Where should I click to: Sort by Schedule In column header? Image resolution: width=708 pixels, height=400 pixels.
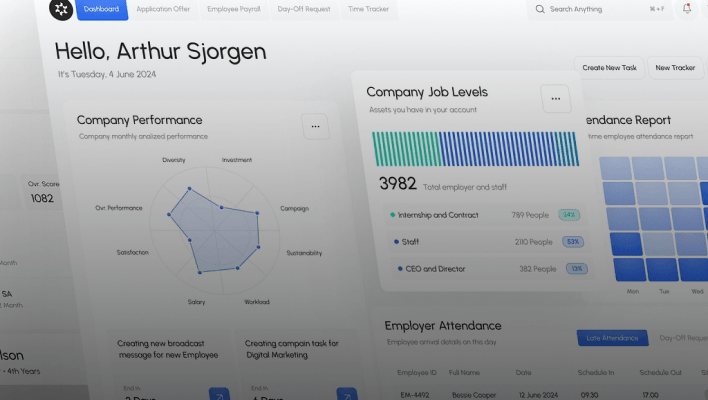pyautogui.click(x=596, y=372)
